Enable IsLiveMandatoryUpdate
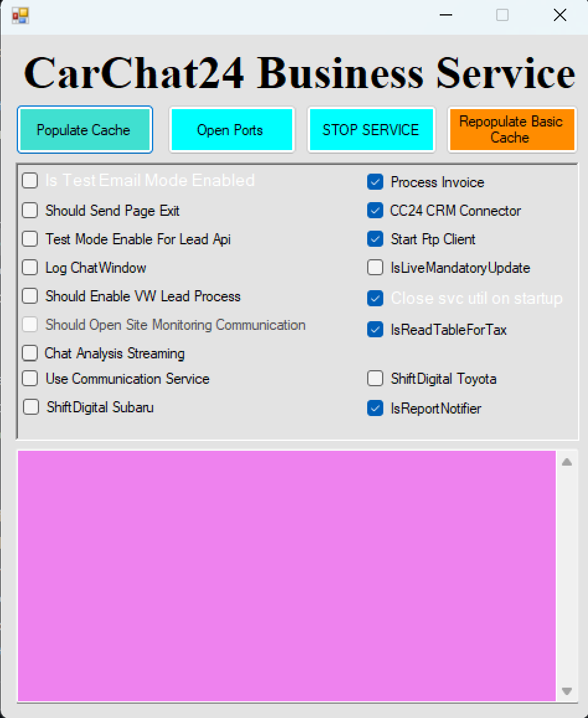588x718 pixels. click(x=375, y=268)
